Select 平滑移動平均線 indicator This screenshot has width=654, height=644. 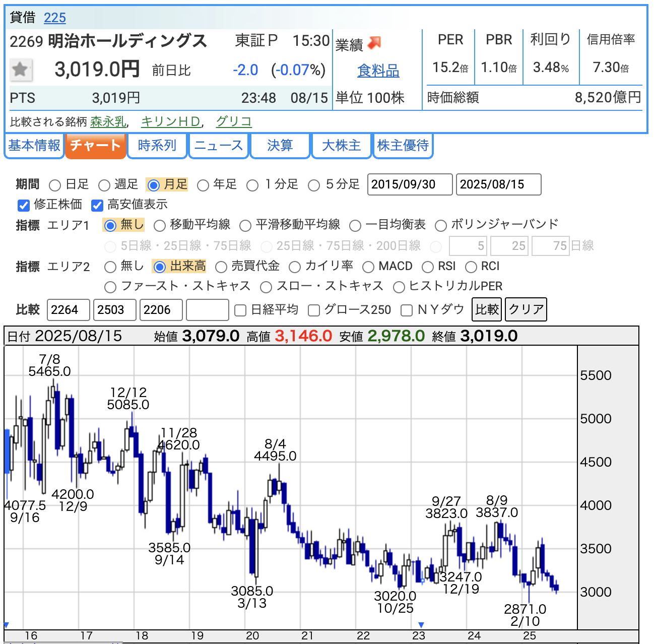(x=245, y=225)
